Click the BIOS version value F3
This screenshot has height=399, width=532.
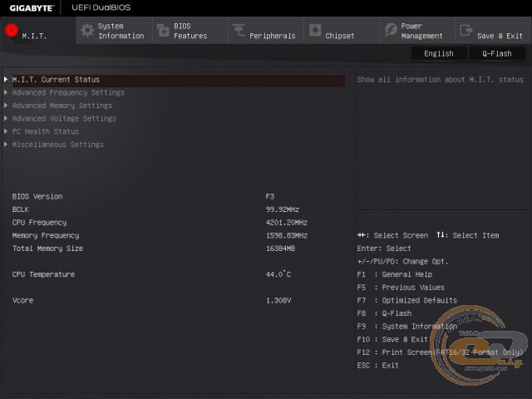click(270, 196)
